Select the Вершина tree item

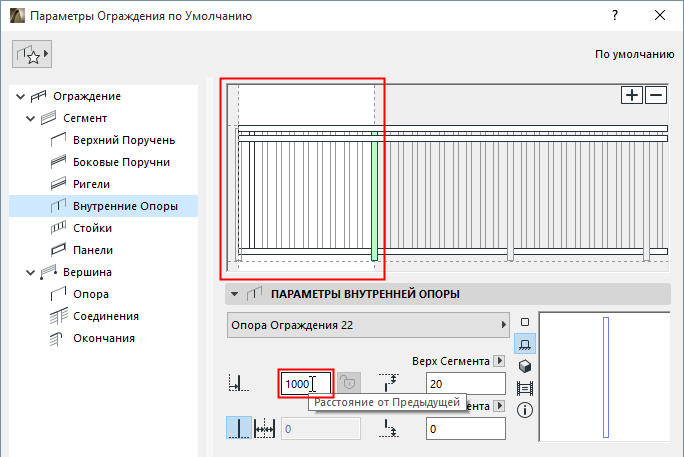point(87,273)
